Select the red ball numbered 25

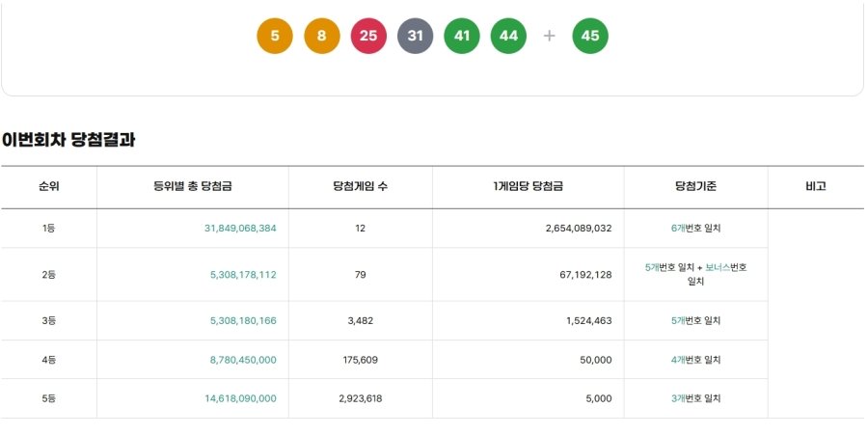click(368, 37)
